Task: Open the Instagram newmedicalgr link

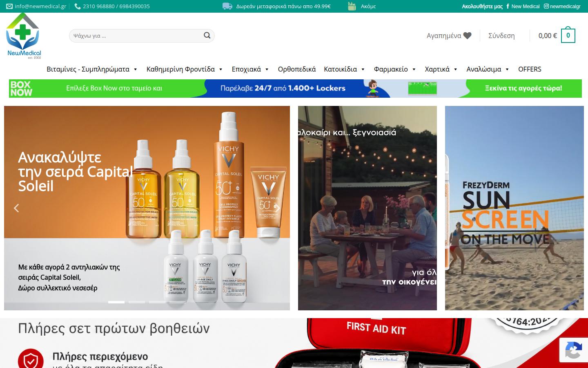Action: click(x=562, y=6)
